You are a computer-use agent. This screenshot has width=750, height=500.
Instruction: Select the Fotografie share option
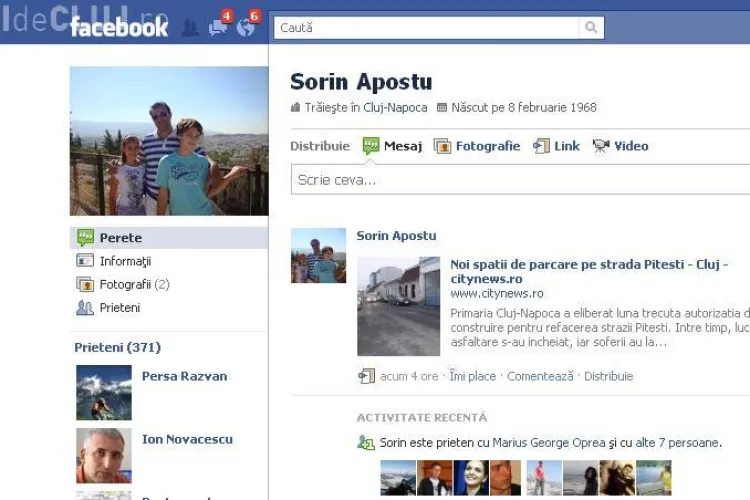click(488, 146)
